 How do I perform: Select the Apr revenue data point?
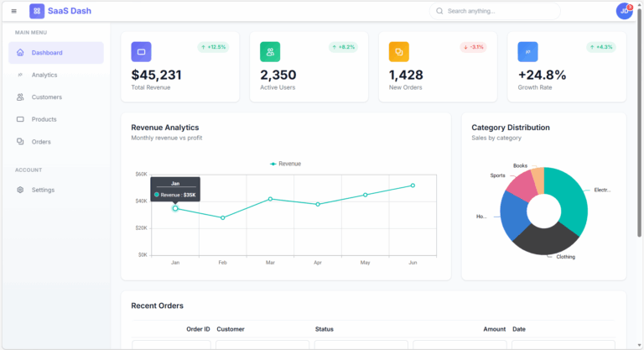click(x=318, y=205)
